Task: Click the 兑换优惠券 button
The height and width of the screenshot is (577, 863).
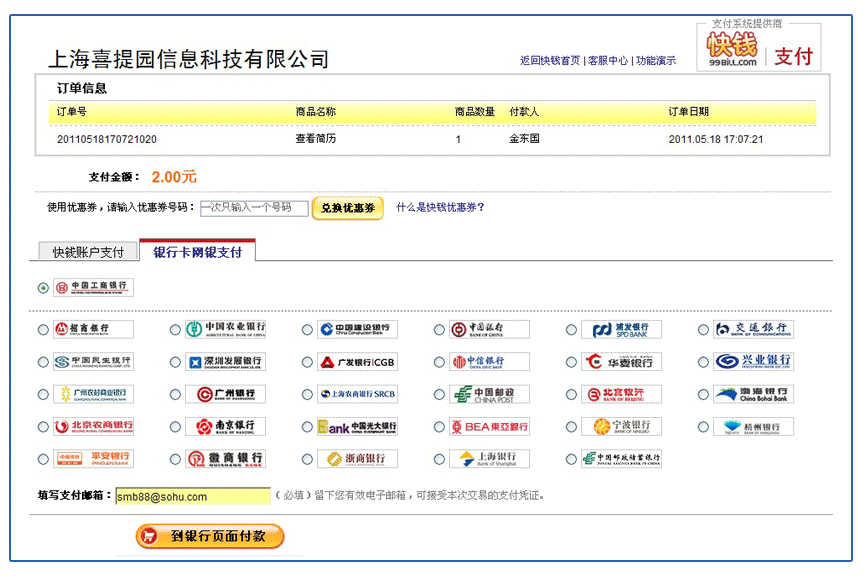Action: click(347, 208)
